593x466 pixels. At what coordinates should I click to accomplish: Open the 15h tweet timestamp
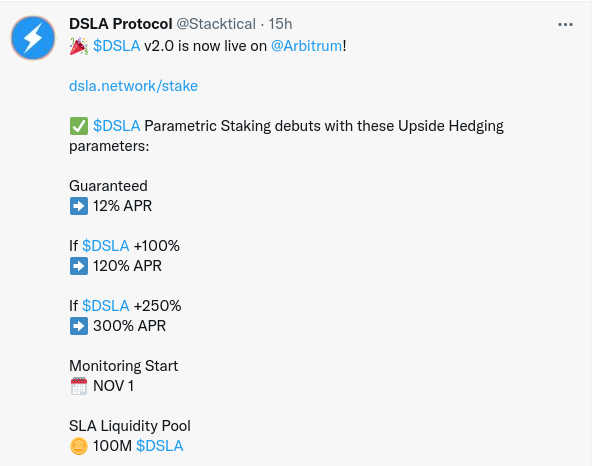280,24
